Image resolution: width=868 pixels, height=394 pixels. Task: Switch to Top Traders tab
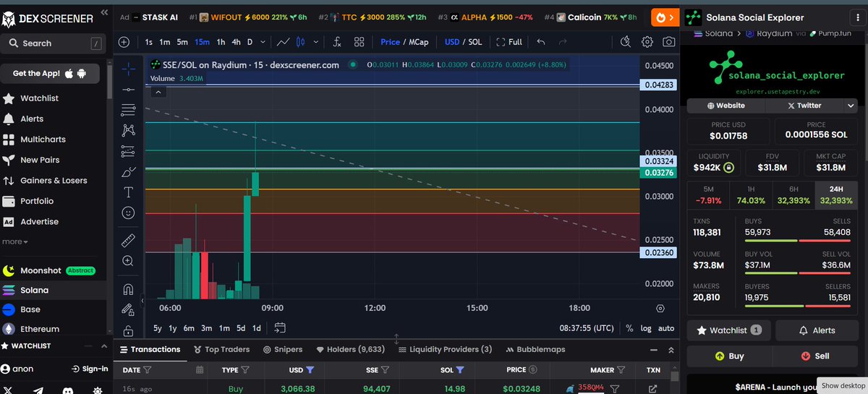pyautogui.click(x=222, y=349)
